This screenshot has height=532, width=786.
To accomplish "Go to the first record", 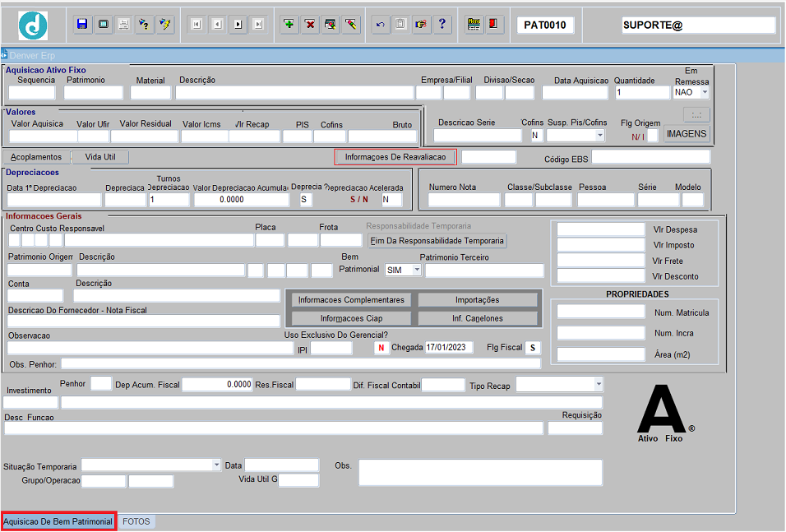I will pyautogui.click(x=196, y=24).
